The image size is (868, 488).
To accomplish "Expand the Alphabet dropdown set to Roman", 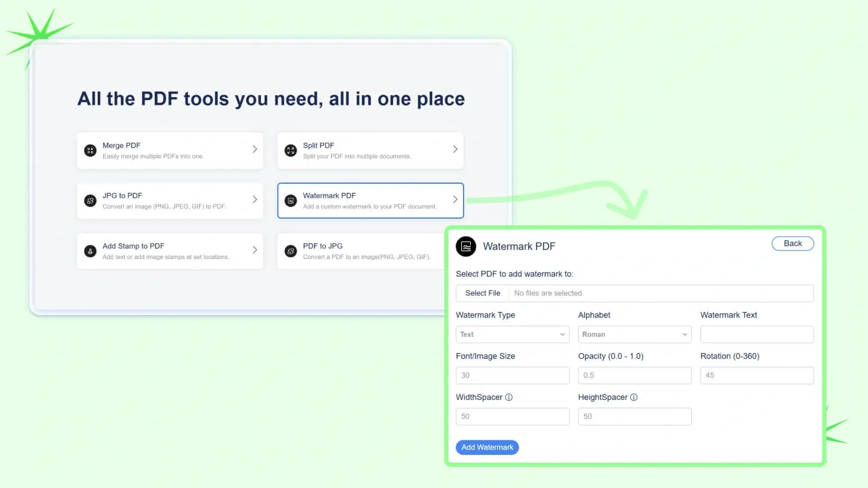I will click(634, 334).
